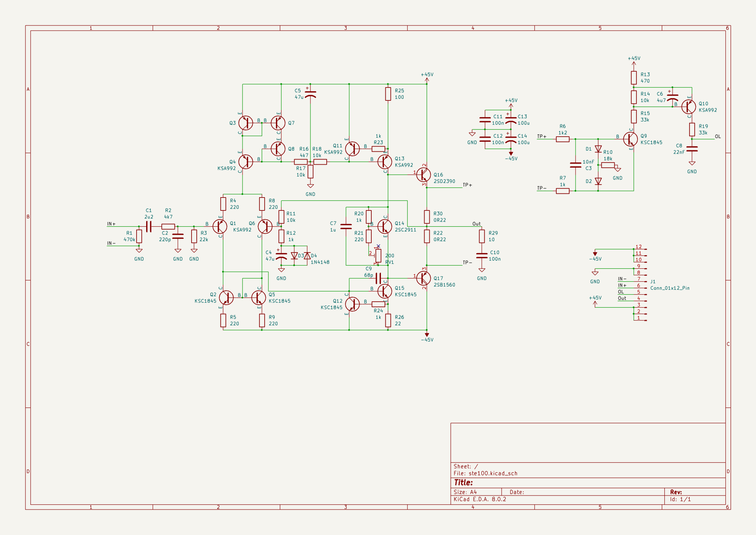Screen dimensions: 756x535
Task: Select resistor R26 22 symbol
Action: coord(388,320)
